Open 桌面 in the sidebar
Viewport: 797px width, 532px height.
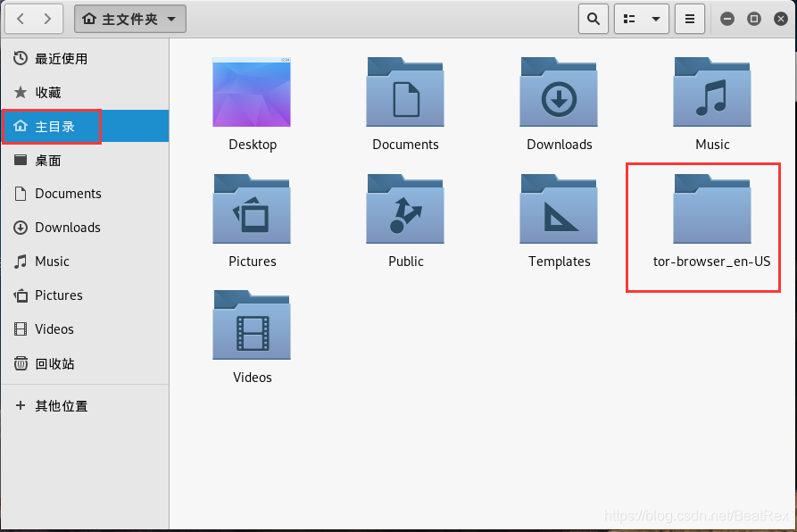(x=85, y=161)
